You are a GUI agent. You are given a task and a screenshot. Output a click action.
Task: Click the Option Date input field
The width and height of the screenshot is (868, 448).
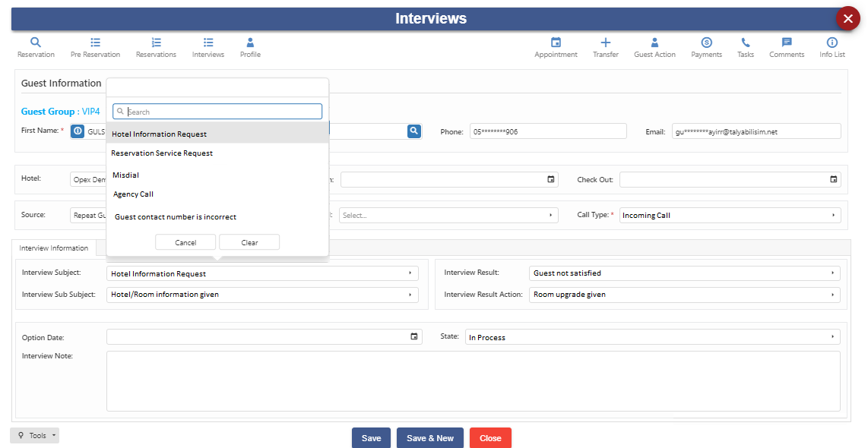coord(264,337)
